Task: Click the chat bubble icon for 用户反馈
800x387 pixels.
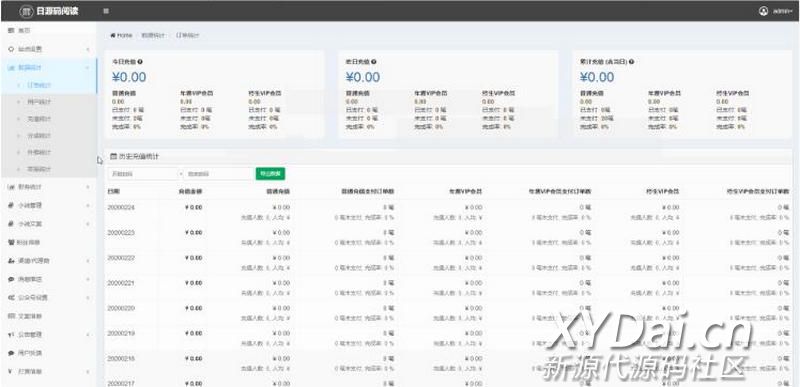Action: click(11, 353)
